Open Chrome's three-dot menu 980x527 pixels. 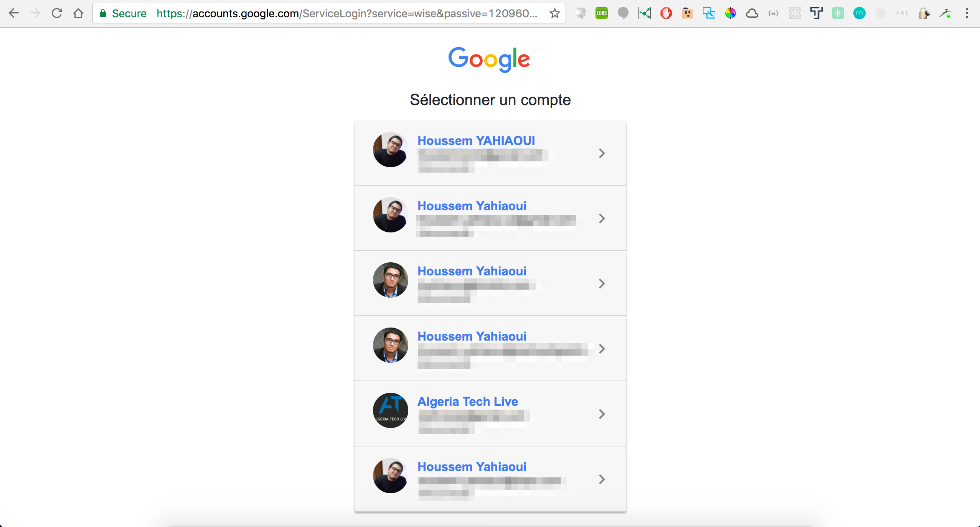click(x=967, y=13)
